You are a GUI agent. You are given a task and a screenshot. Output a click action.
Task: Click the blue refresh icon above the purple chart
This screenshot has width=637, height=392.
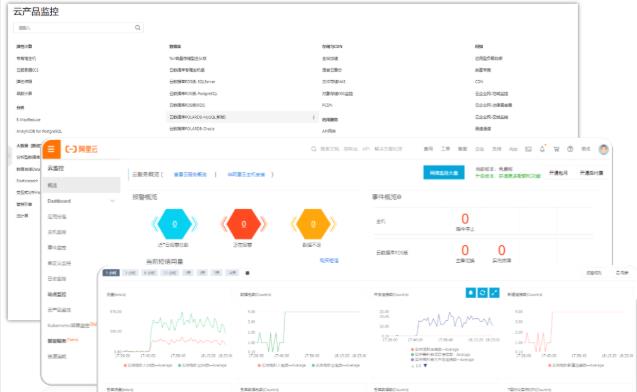(482, 292)
